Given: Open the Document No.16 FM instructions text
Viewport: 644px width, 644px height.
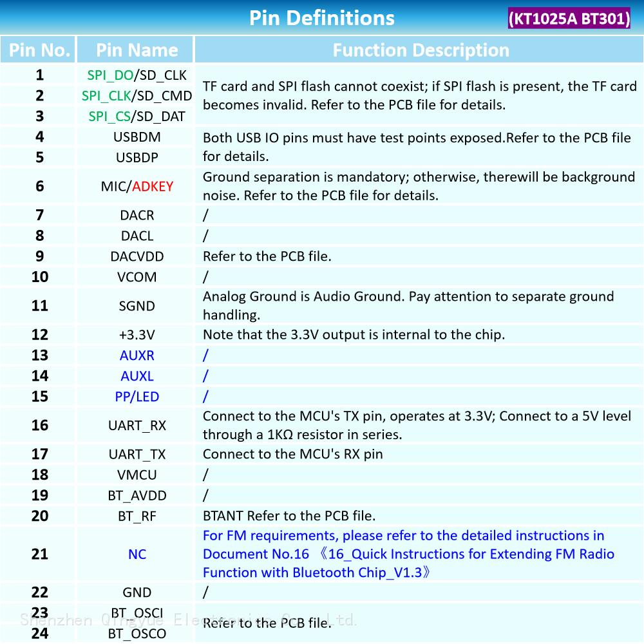Looking at the screenshot, I should (408, 554).
